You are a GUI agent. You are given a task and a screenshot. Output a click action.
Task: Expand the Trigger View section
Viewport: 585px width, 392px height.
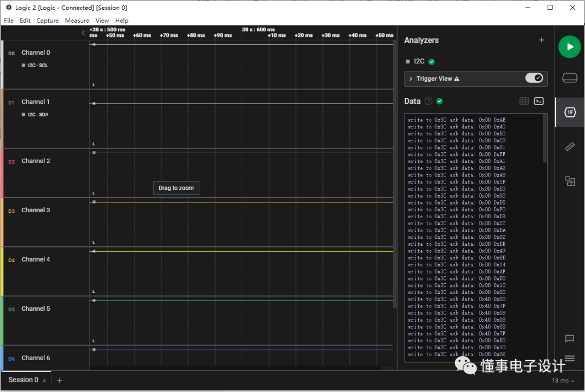pos(411,78)
